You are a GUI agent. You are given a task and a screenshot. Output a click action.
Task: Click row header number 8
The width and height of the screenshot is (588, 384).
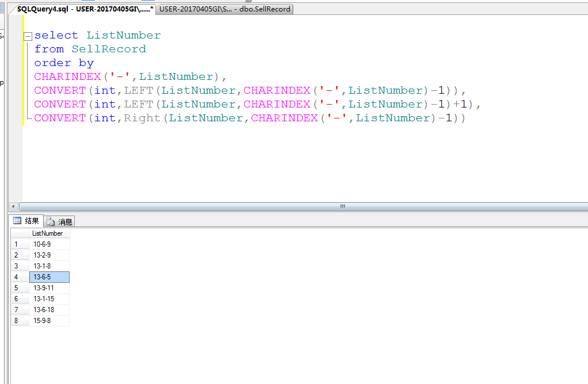click(x=20, y=320)
